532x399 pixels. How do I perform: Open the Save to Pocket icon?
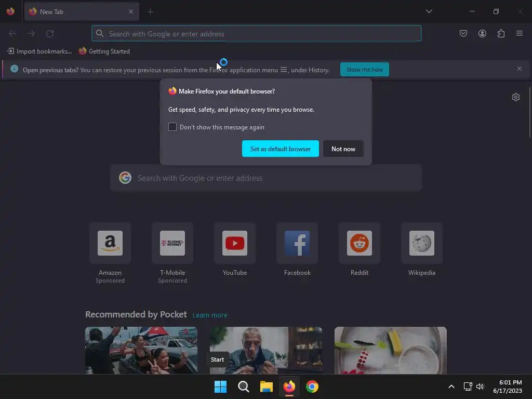click(463, 33)
